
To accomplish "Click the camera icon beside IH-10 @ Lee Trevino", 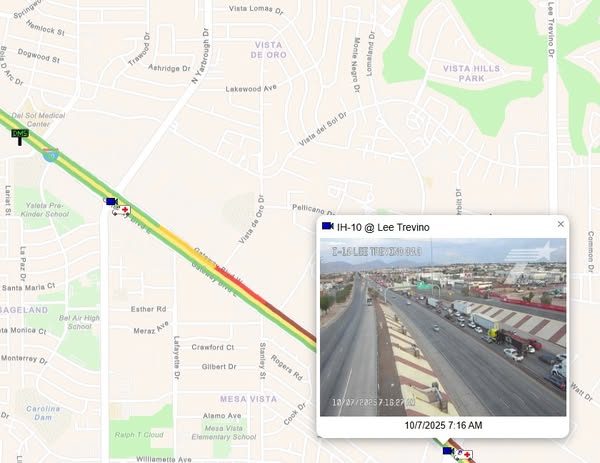I will 328,226.
